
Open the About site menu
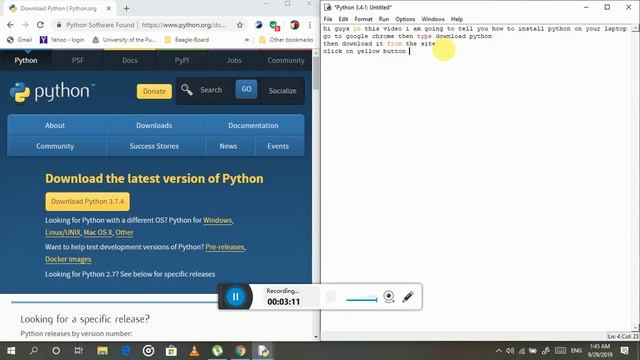coord(55,125)
